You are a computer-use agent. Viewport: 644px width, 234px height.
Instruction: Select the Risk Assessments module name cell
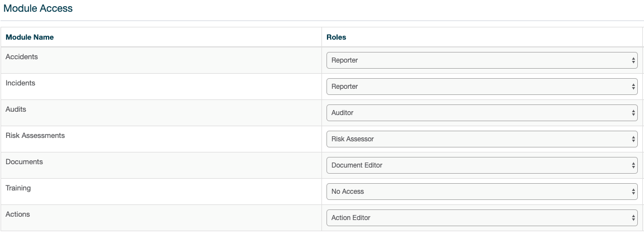[161, 139]
